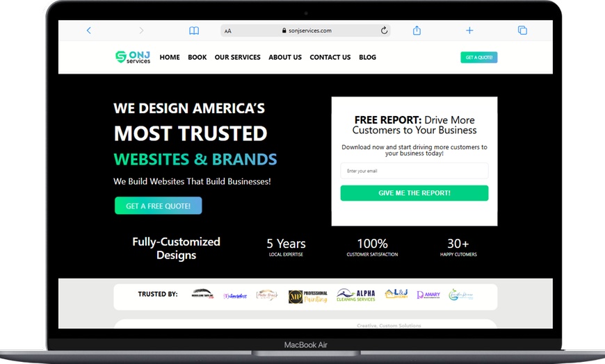The height and width of the screenshot is (364, 605).
Task: Click the AA reader text-size control
Action: [x=228, y=31]
